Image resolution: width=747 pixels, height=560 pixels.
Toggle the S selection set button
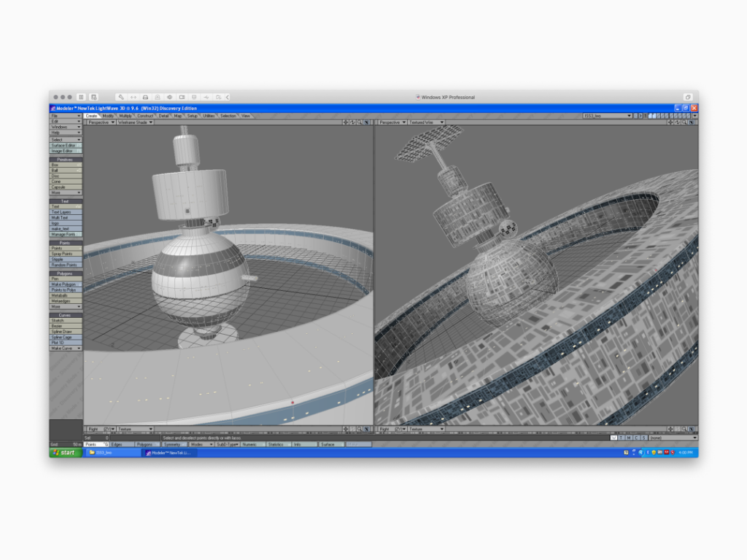click(x=644, y=437)
